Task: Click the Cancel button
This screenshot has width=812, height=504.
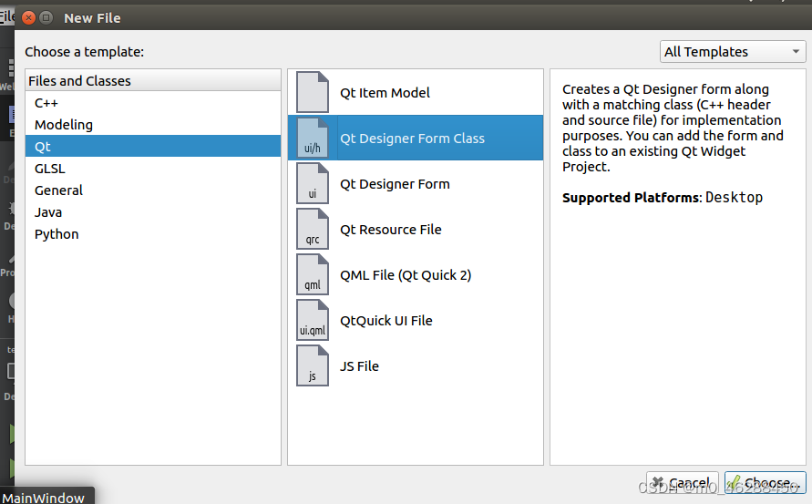Action: click(682, 483)
